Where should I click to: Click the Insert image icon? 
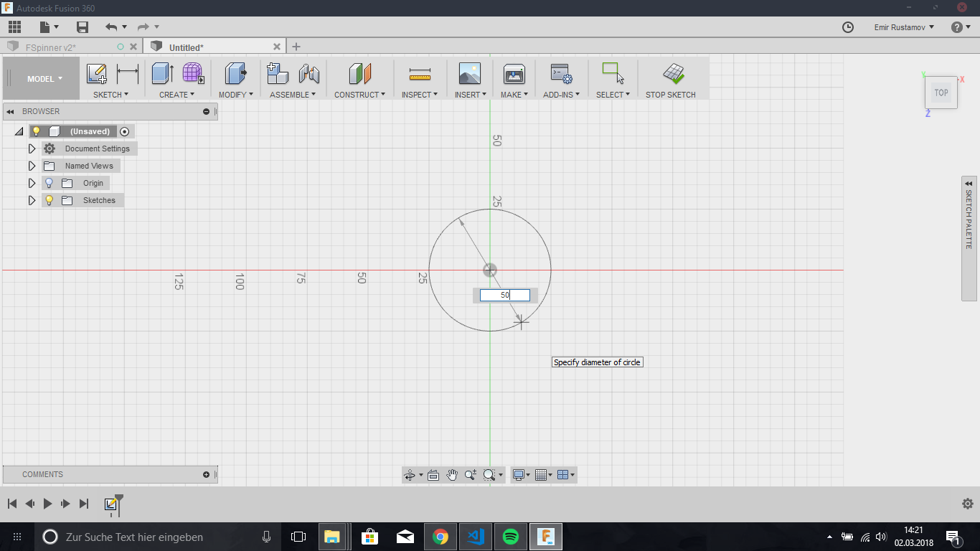click(x=470, y=74)
